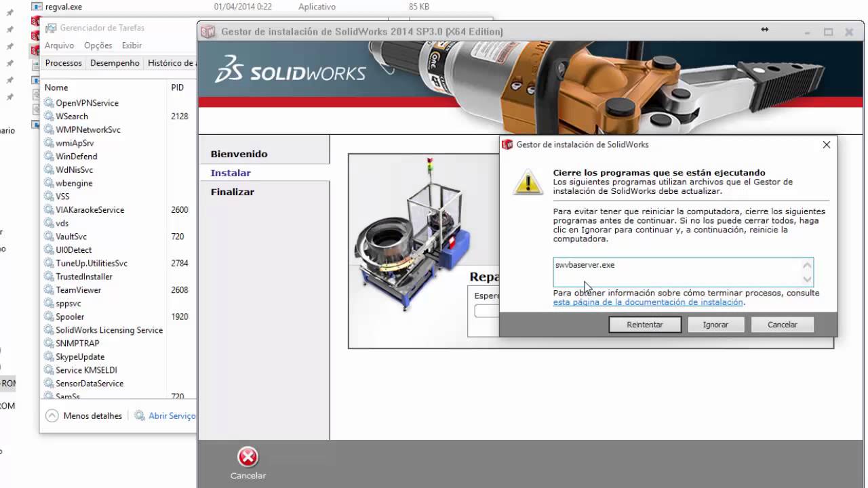Screen dimensions: 868x488
Task: Click the list box scroll-down arrow
Action: [807, 279]
